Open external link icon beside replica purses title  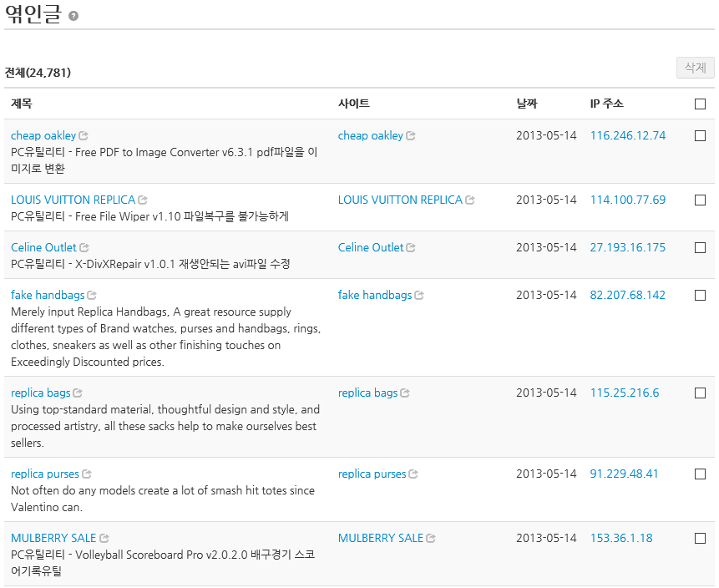pos(87,474)
